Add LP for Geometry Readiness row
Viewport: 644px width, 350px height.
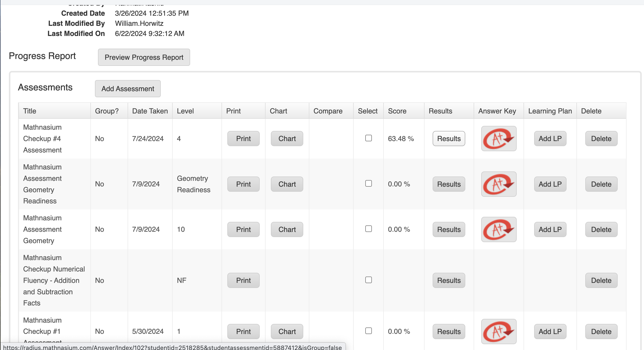(x=550, y=184)
